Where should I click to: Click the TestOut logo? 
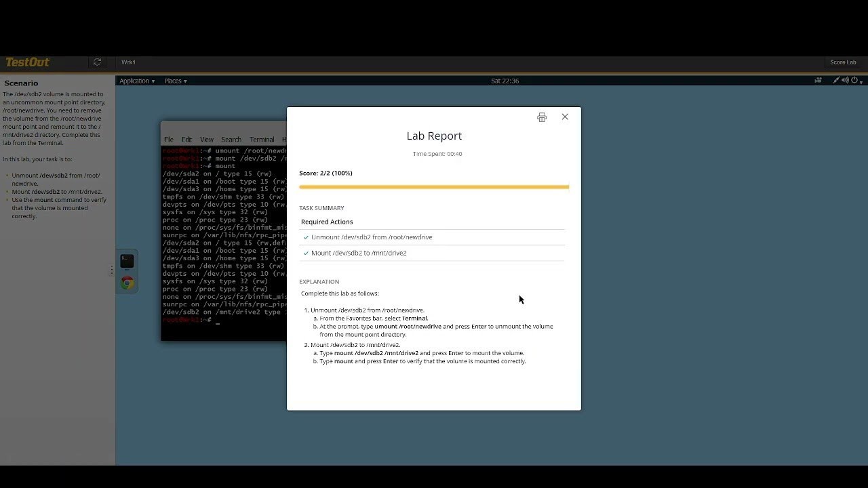pyautogui.click(x=27, y=62)
